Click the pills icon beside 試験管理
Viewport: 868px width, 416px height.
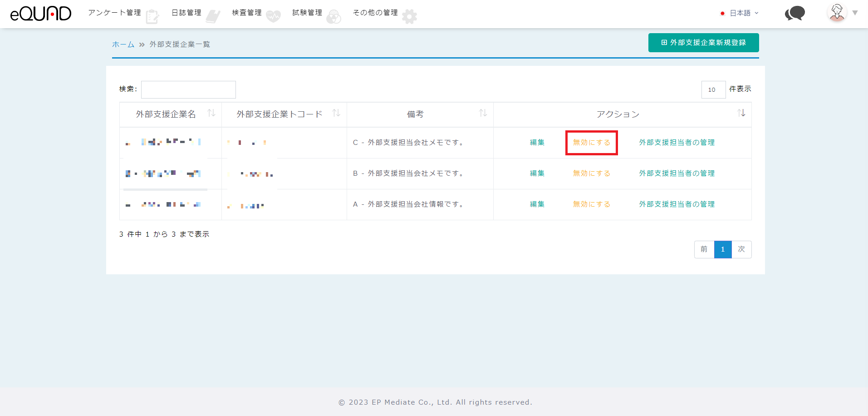333,17
